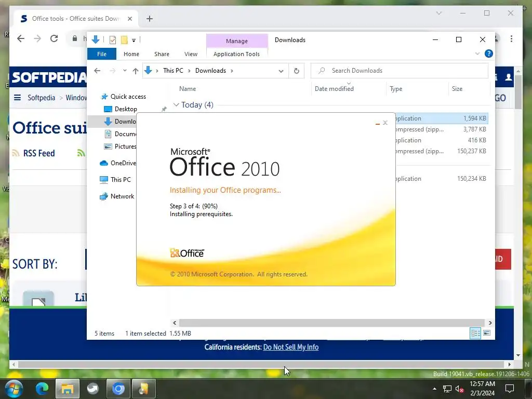Minimize the Office 2010 installer splash
Viewport: 532px width, 399px height.
[377, 123]
